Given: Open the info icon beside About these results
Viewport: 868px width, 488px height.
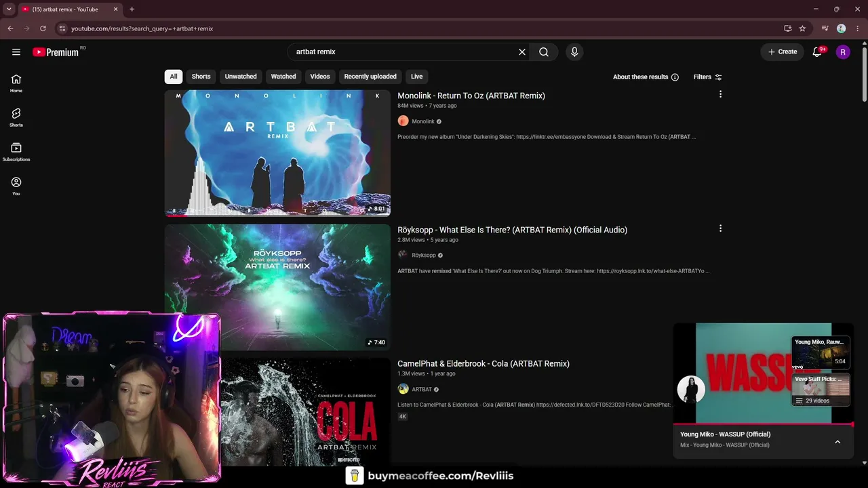Looking at the screenshot, I should [x=675, y=77].
